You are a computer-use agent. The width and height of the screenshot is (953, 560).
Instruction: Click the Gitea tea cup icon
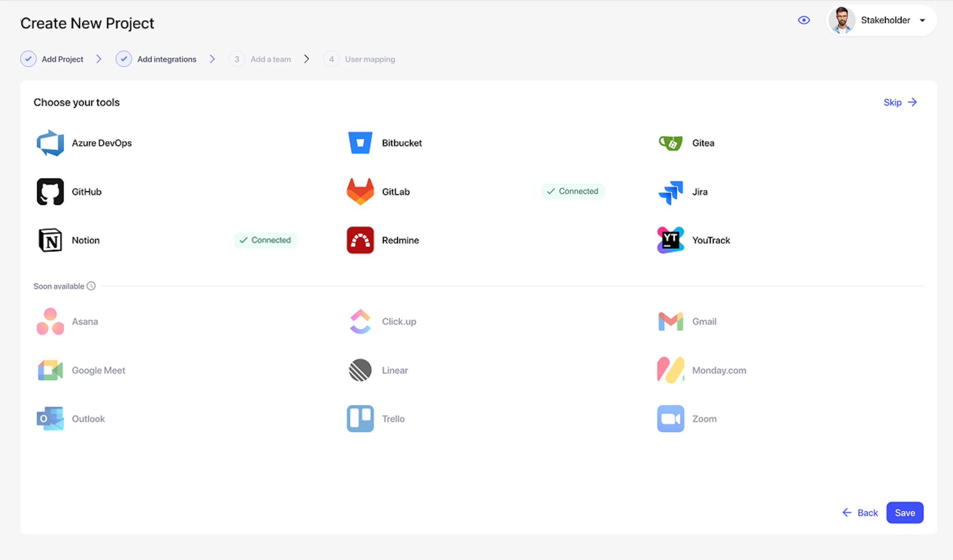pos(670,143)
